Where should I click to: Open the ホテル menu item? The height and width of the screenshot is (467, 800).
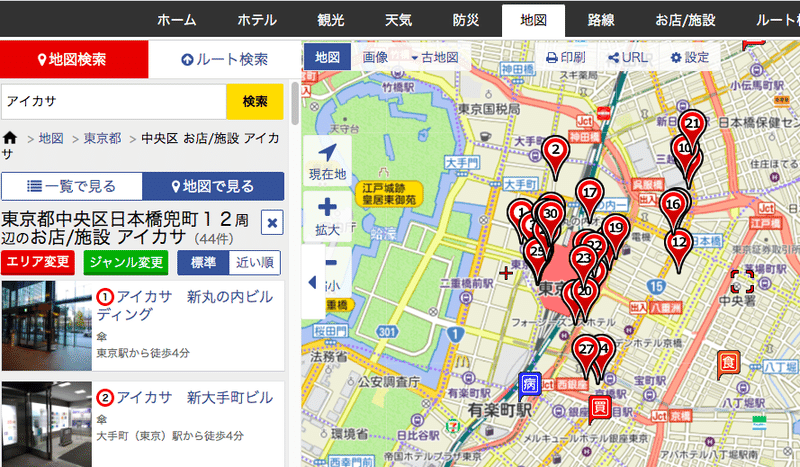coord(257,20)
